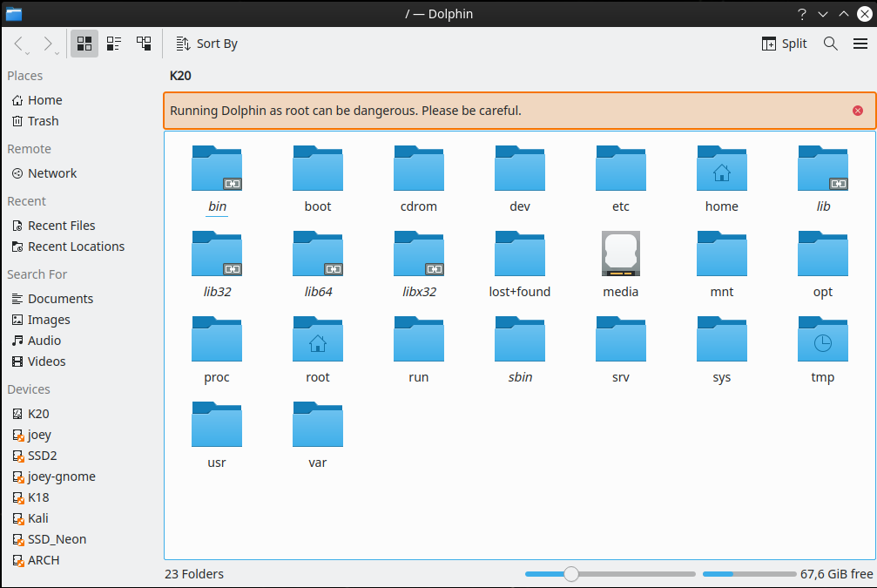Select the tmp folder with clock
The height and width of the screenshot is (588, 877).
point(822,341)
